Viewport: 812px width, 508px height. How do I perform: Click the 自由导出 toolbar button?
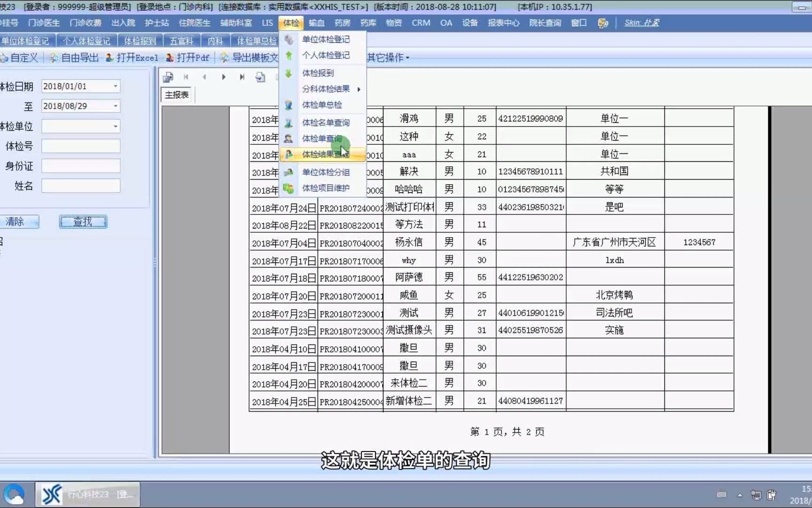74,57
